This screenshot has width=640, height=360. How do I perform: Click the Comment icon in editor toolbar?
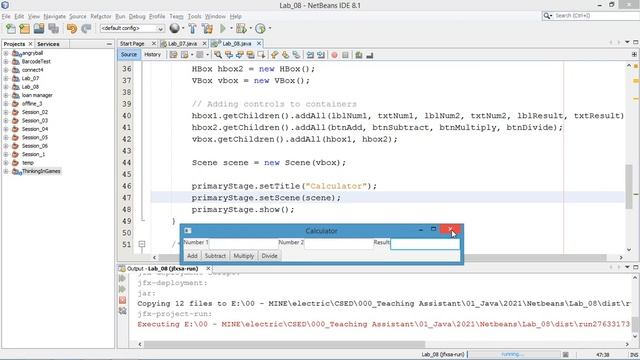[x=359, y=55]
